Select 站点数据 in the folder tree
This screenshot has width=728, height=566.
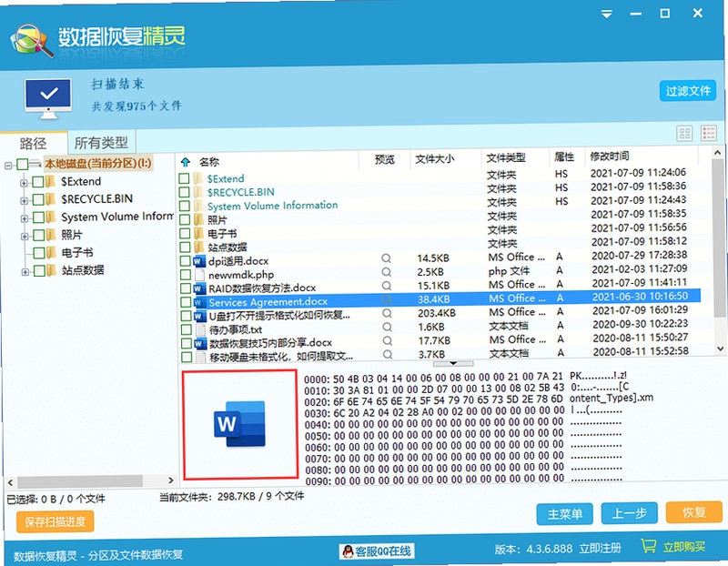(x=83, y=270)
